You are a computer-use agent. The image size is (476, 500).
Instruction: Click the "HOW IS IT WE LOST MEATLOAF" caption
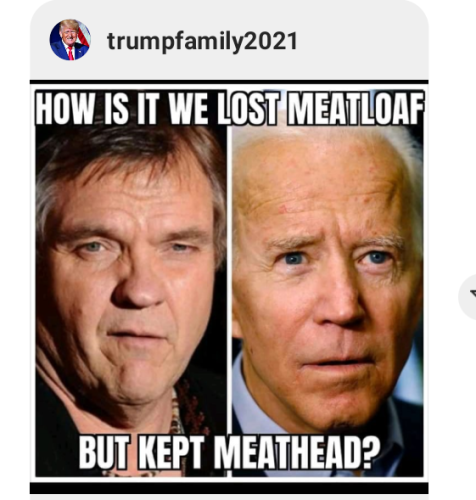tap(229, 108)
